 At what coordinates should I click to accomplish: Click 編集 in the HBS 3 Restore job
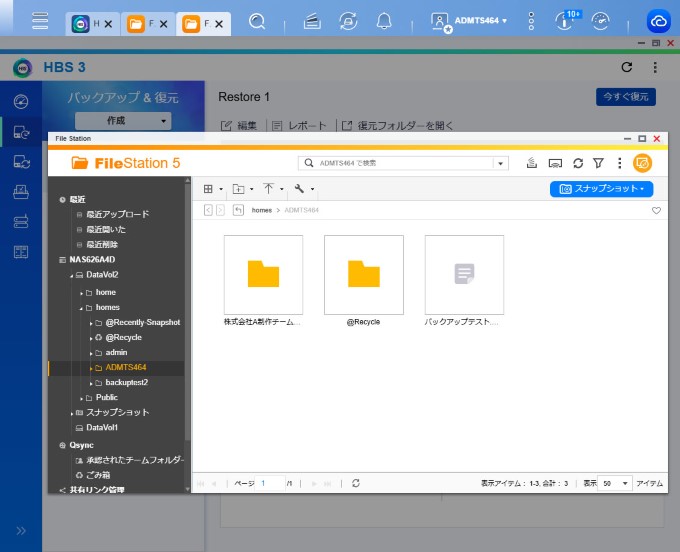(239, 126)
